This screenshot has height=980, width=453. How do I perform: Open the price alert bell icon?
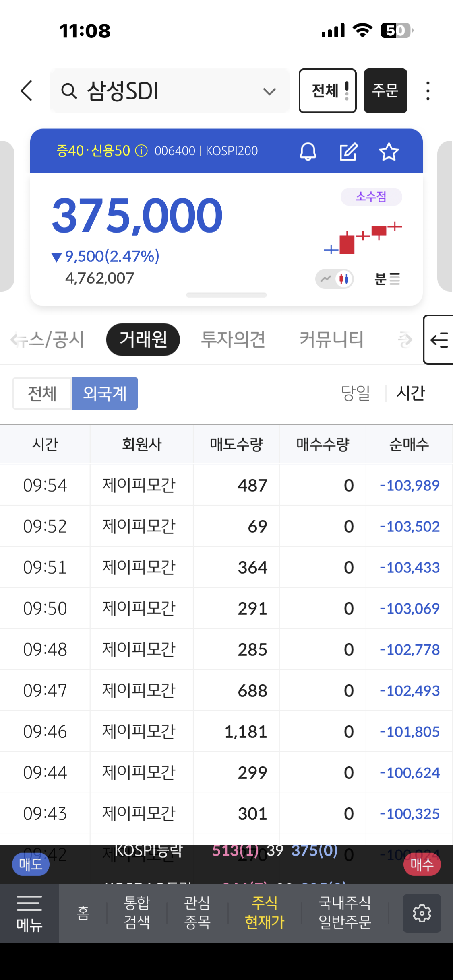point(308,152)
